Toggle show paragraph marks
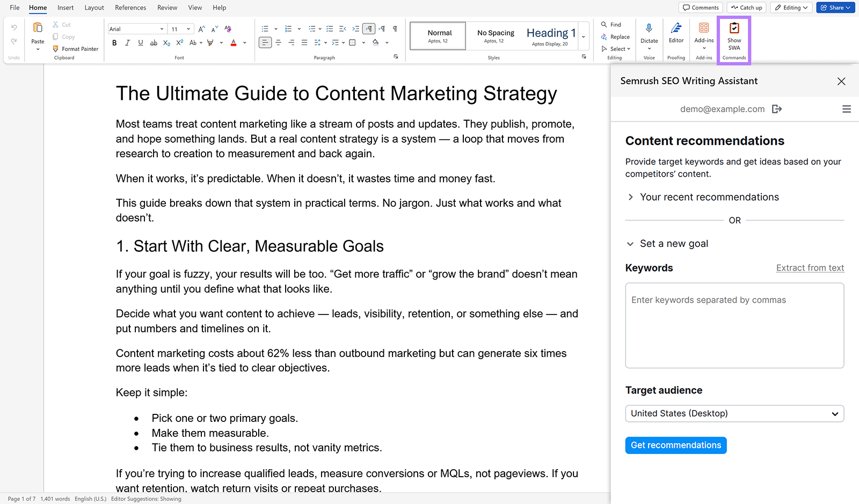859x504 pixels. [395, 28]
